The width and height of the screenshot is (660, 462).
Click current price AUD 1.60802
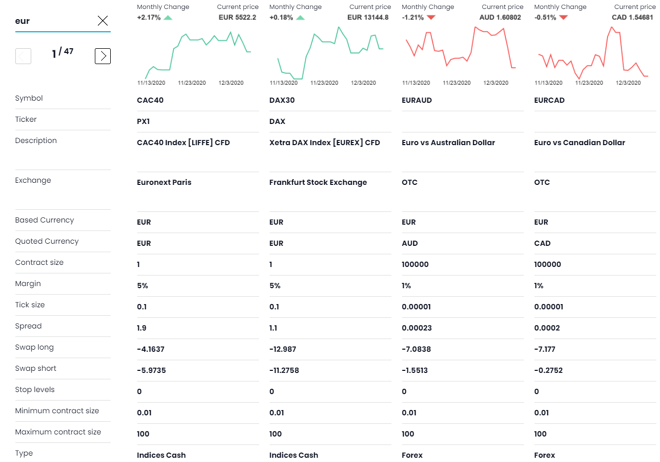tap(500, 17)
